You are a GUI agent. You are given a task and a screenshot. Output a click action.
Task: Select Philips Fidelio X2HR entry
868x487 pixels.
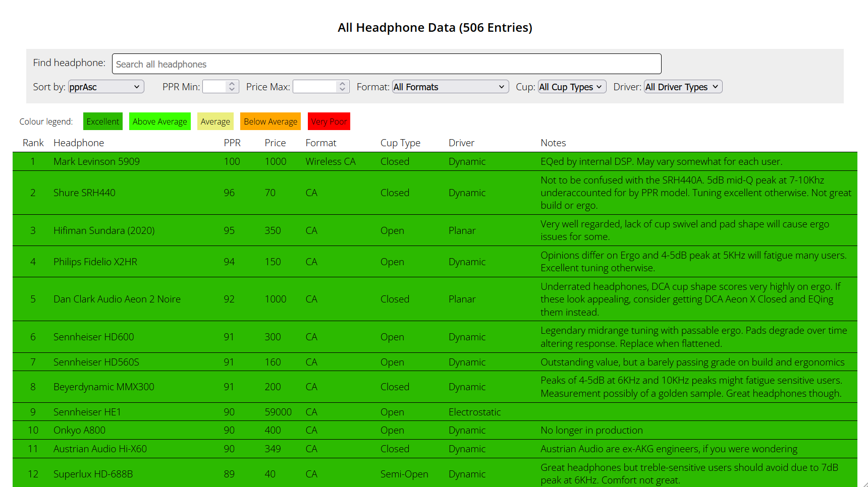[95, 262]
